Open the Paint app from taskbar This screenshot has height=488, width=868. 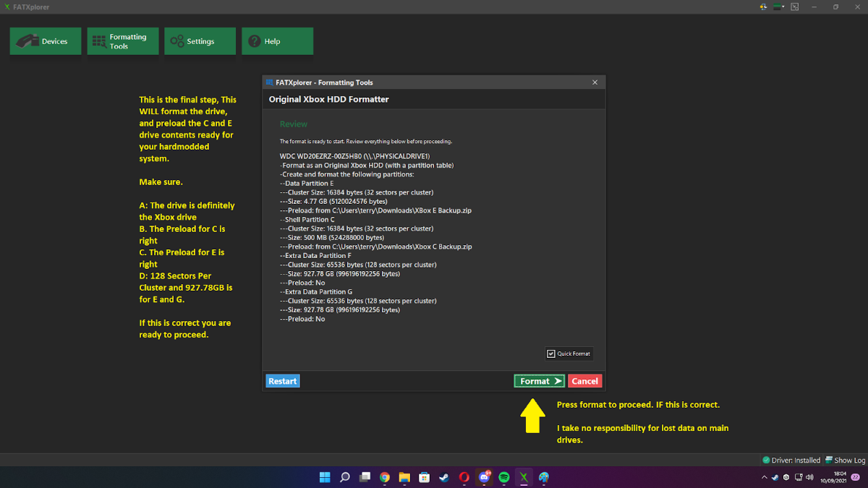[x=544, y=477]
